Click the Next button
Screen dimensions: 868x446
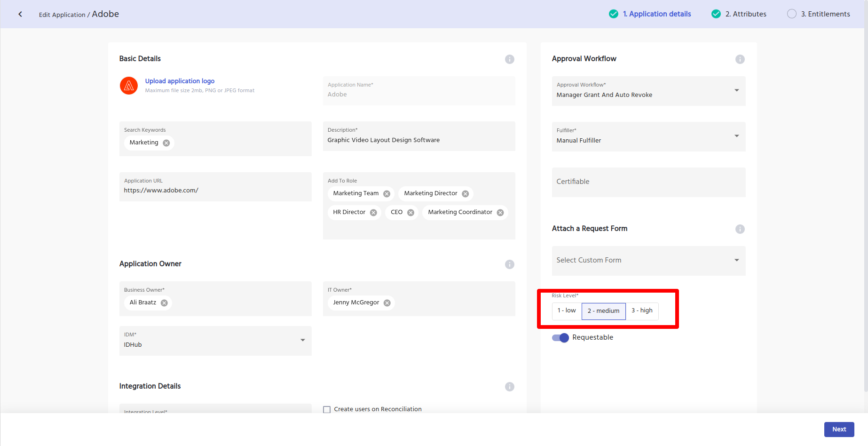click(x=839, y=429)
